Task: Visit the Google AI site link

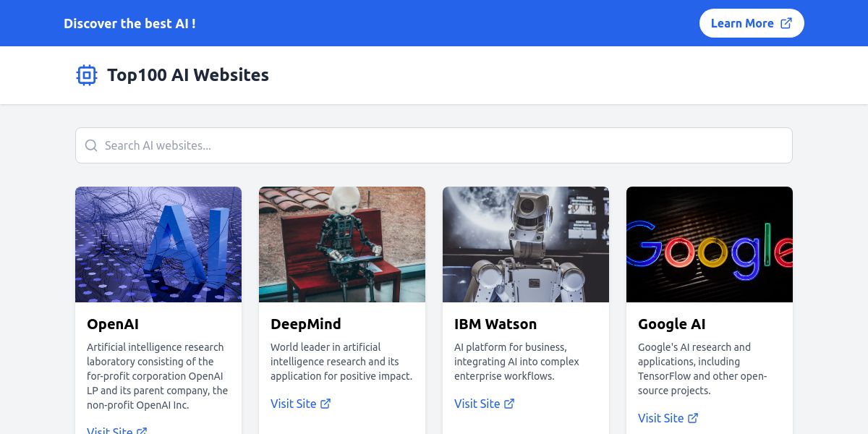Action: click(x=668, y=418)
